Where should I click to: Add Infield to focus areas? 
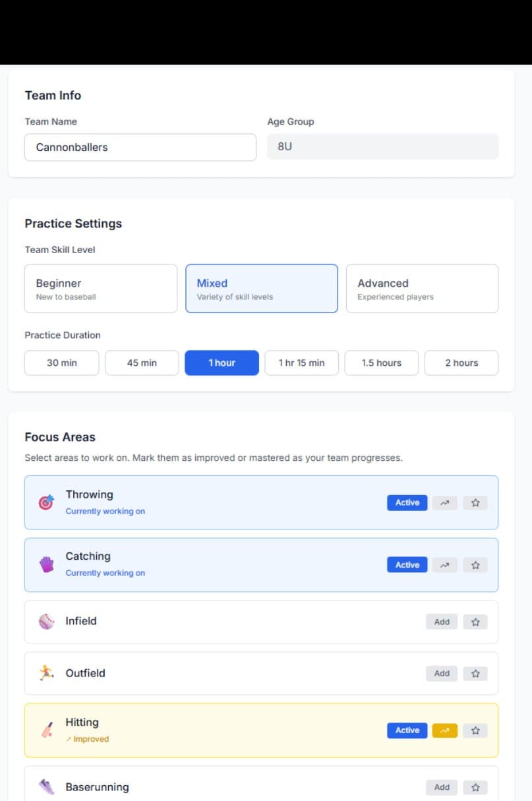point(442,622)
